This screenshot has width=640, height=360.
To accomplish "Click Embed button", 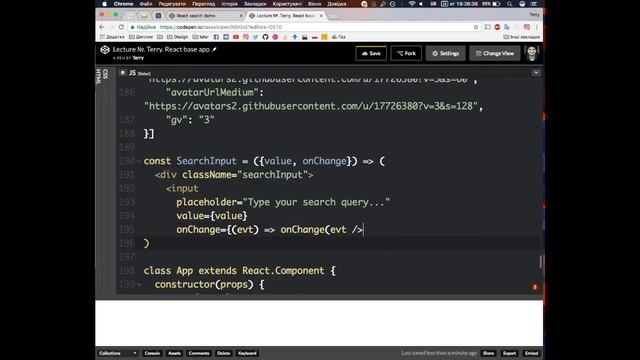I will [531, 353].
